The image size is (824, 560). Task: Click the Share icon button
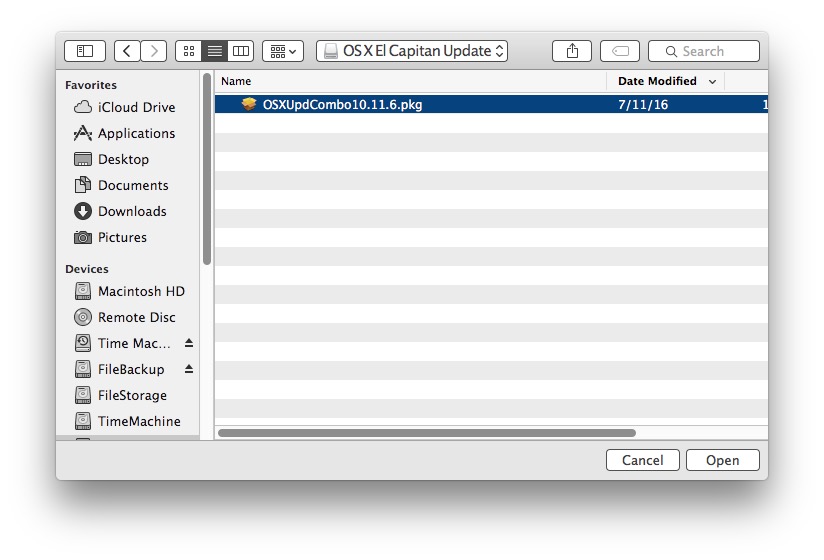pyautogui.click(x=571, y=51)
